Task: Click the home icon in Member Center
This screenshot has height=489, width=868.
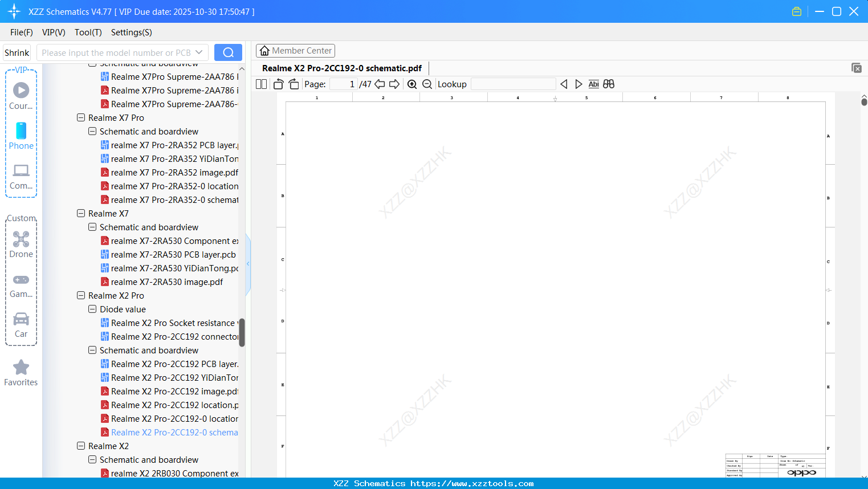Action: tap(264, 51)
